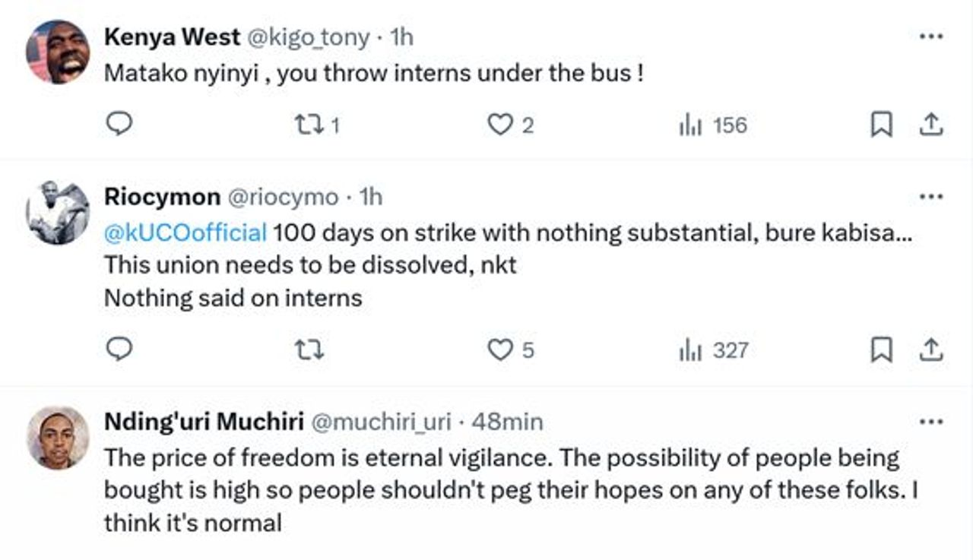
Task: Open more options on Nding'uri Muchiri's tweet
Action: [x=930, y=421]
